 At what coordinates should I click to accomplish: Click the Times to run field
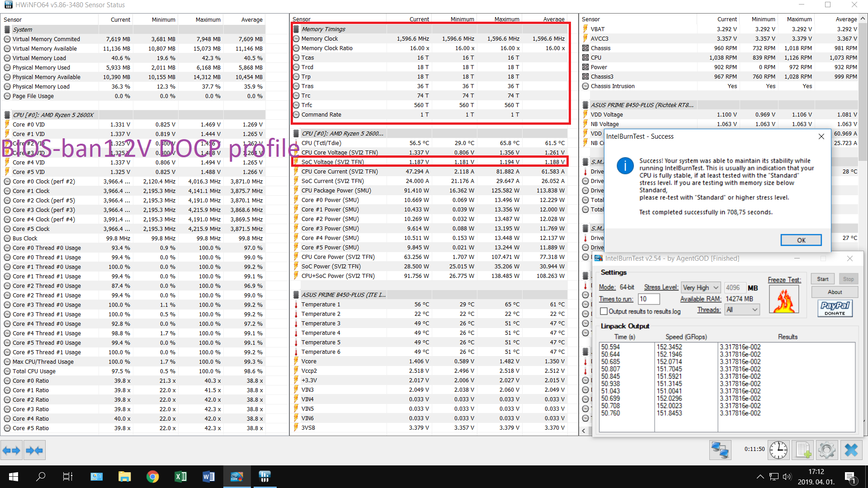[649, 299]
